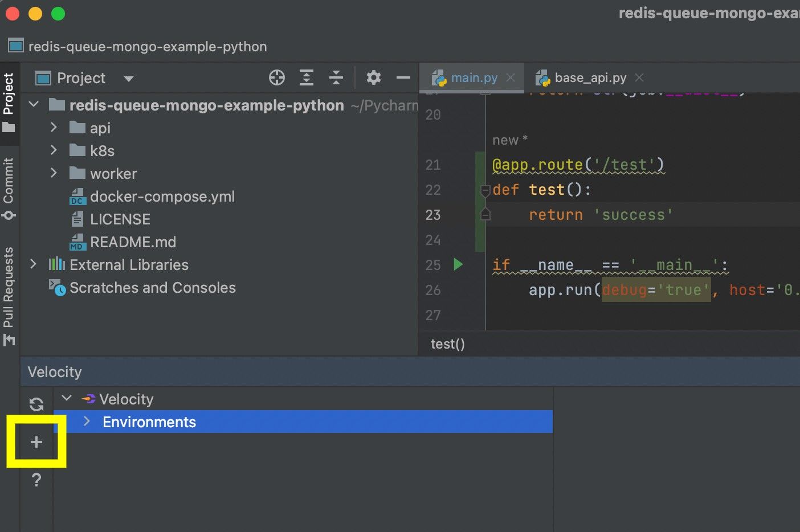Click line number 23 in gutter
Viewport: 800px width, 532px height.
coord(433,215)
